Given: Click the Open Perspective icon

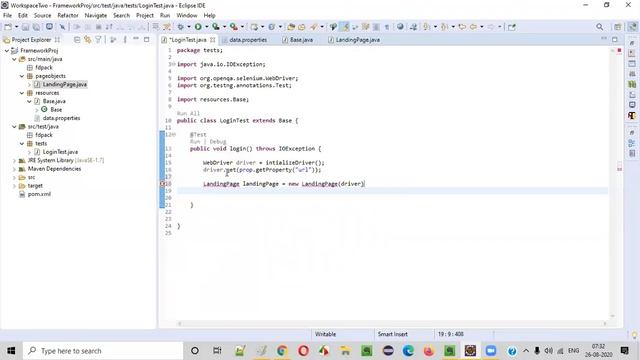Looking at the screenshot, I should pyautogui.click(x=618, y=27).
